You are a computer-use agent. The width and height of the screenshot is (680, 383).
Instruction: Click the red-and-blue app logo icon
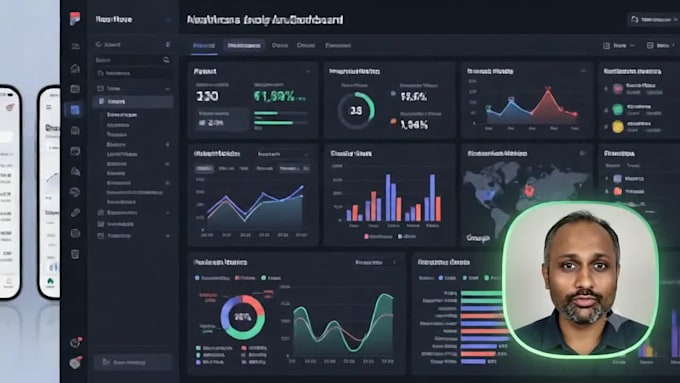(x=75, y=19)
